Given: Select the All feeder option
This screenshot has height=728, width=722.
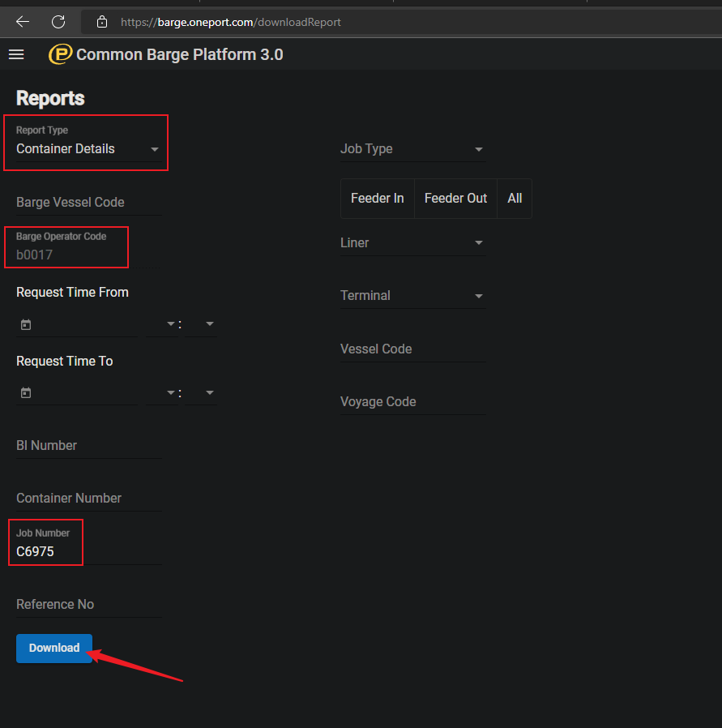Looking at the screenshot, I should coord(515,199).
